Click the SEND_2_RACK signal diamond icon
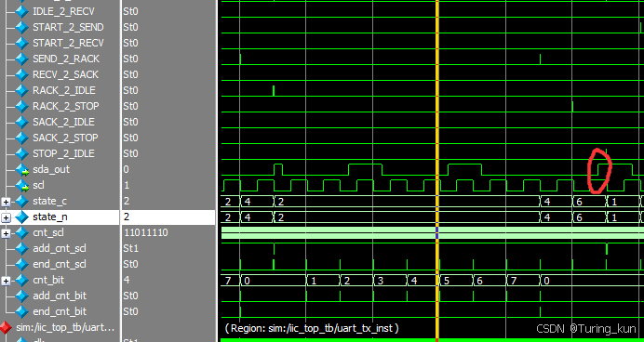This screenshot has width=644, height=342. [x=21, y=59]
